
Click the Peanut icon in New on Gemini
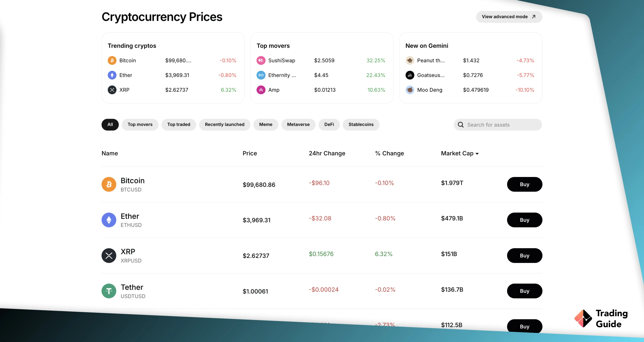click(410, 61)
